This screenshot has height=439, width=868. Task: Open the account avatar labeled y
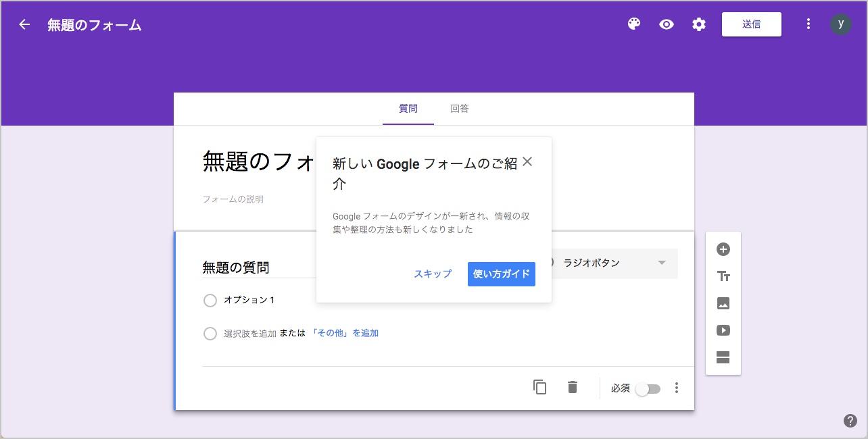click(841, 24)
